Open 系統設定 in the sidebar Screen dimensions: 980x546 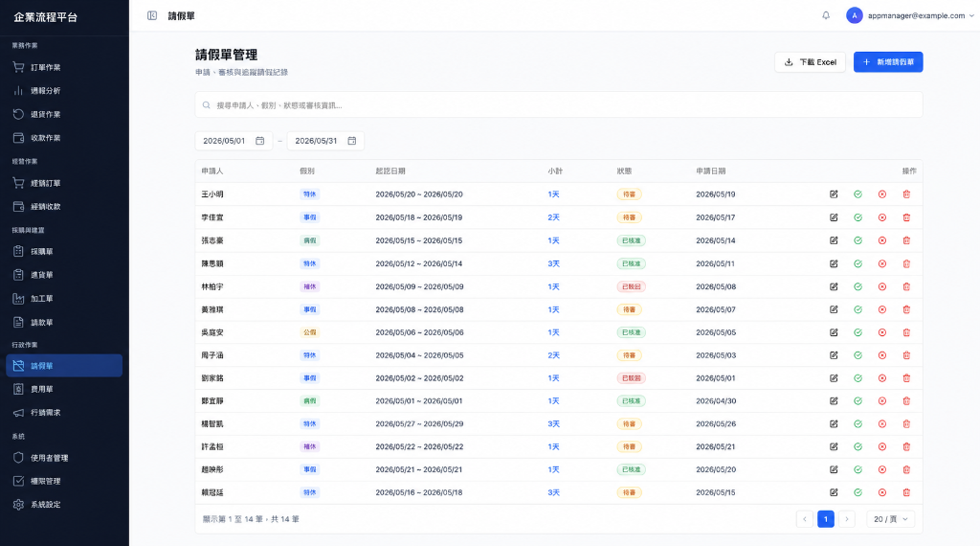(x=64, y=505)
